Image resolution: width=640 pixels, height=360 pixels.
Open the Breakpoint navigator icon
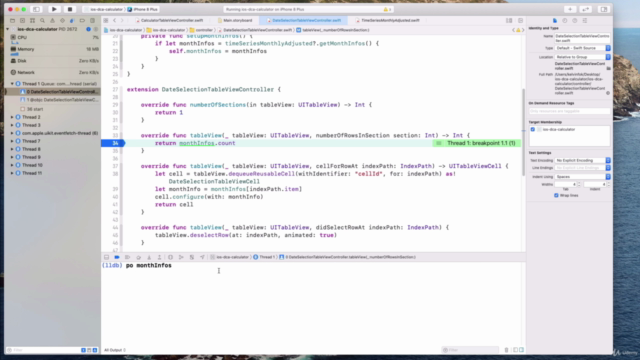click(x=82, y=20)
